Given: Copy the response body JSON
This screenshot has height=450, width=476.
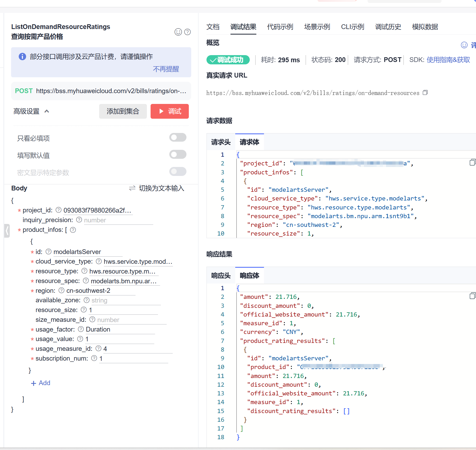Looking at the screenshot, I should tap(472, 296).
